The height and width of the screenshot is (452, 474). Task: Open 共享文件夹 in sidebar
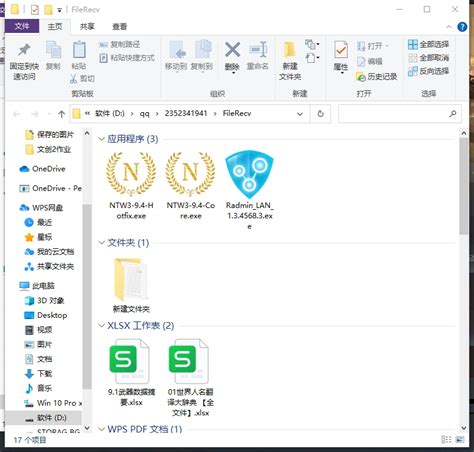click(49, 266)
